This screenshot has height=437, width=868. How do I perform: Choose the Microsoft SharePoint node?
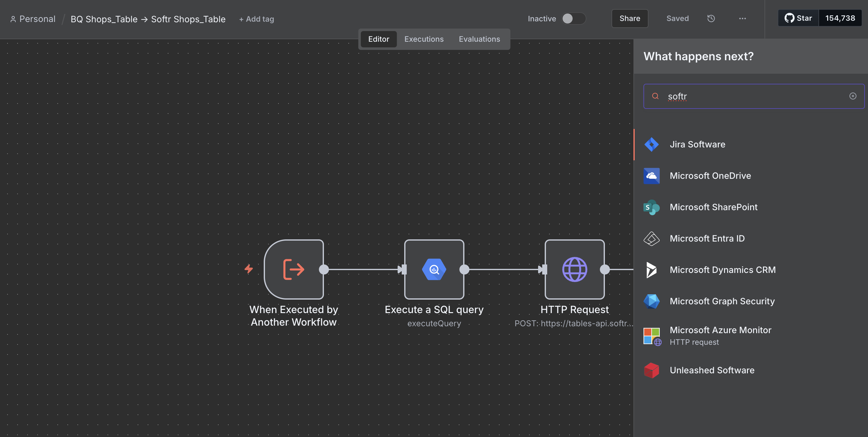pos(713,207)
